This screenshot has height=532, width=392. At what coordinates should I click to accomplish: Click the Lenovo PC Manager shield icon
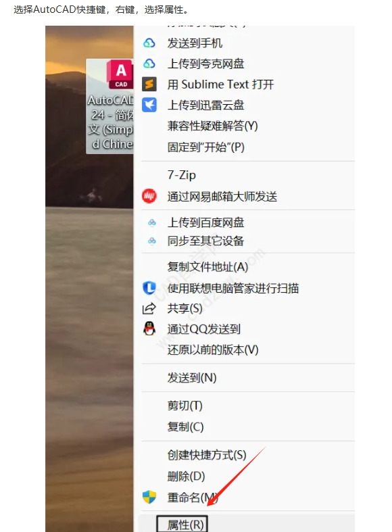pos(149,288)
